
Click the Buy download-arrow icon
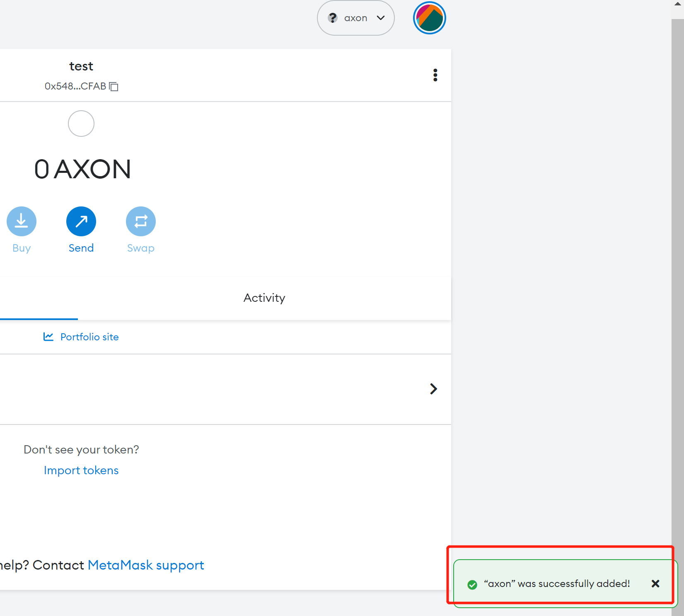tap(22, 221)
